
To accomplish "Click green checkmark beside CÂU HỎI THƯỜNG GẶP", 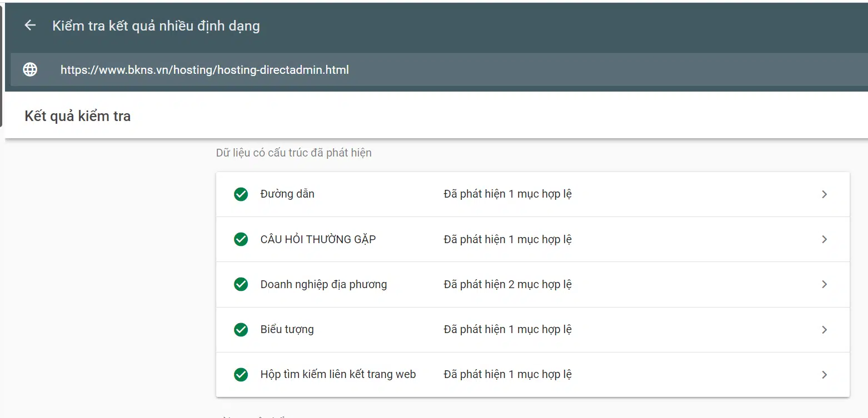I will [x=241, y=239].
